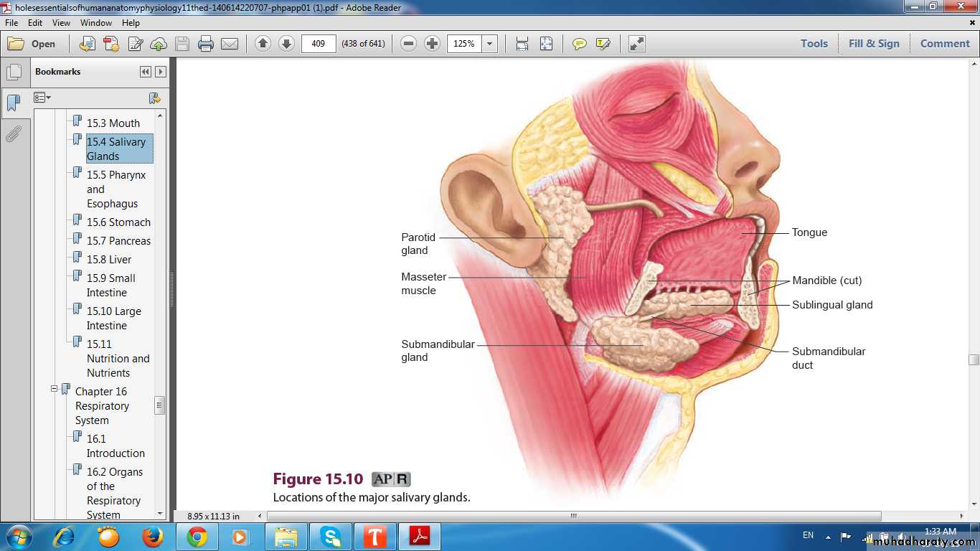Open bookmark options dropdown menu
This screenshot has height=551, width=980.
pyautogui.click(x=42, y=98)
